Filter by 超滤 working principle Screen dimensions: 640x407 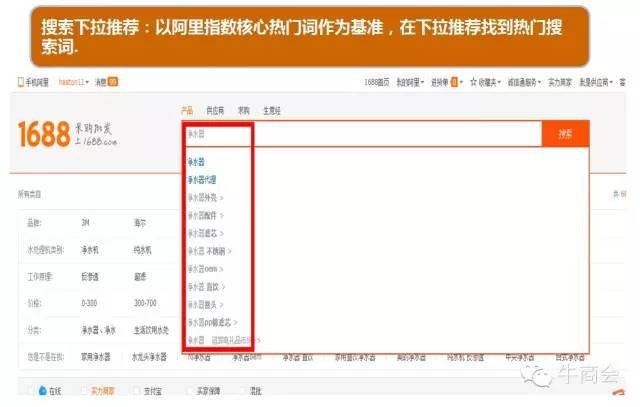[140, 277]
